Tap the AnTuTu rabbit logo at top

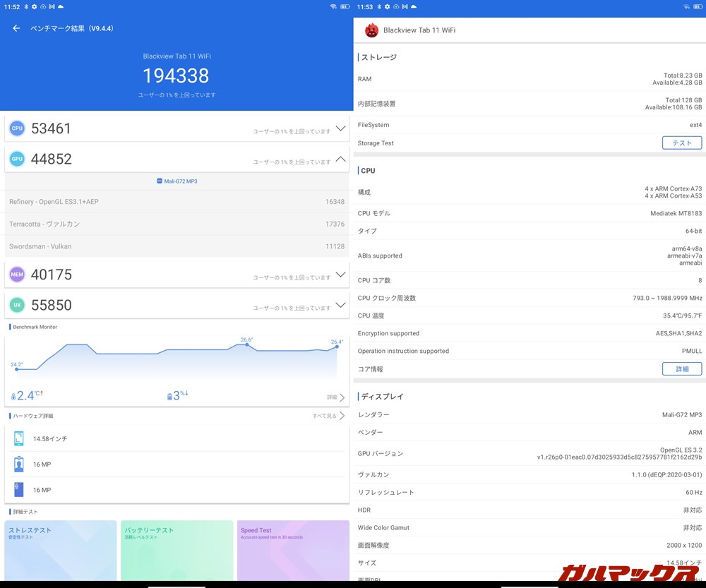click(371, 30)
